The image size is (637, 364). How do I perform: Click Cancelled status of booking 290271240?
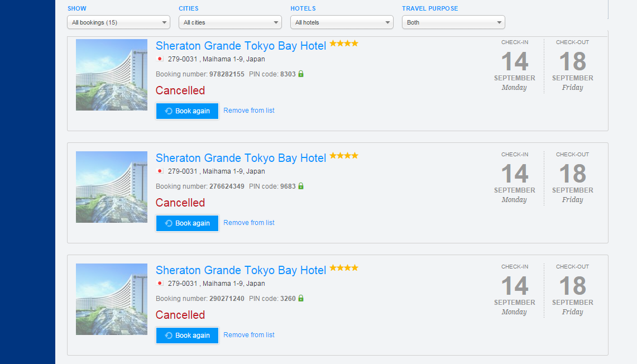[x=180, y=314]
